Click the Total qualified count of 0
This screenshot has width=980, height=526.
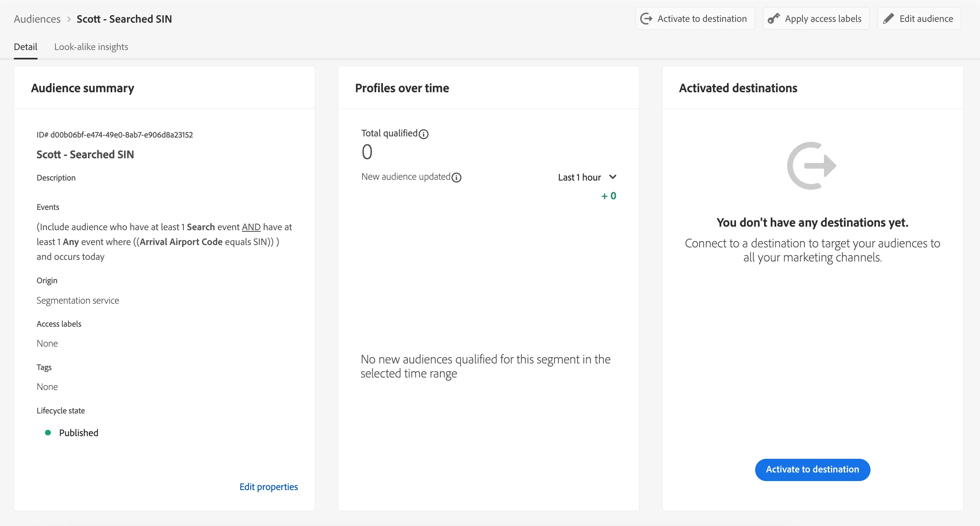pyautogui.click(x=367, y=152)
